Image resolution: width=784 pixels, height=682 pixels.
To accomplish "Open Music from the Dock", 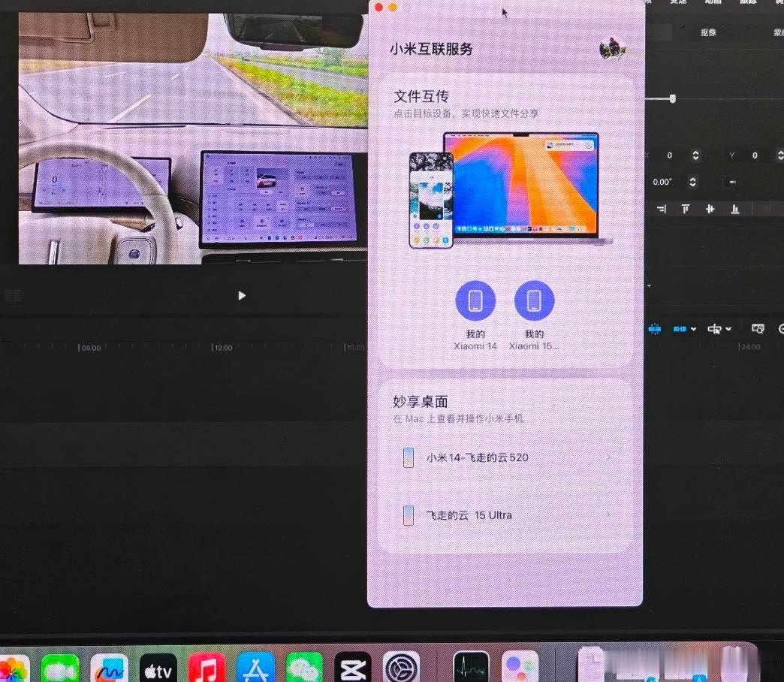I will tap(207, 668).
